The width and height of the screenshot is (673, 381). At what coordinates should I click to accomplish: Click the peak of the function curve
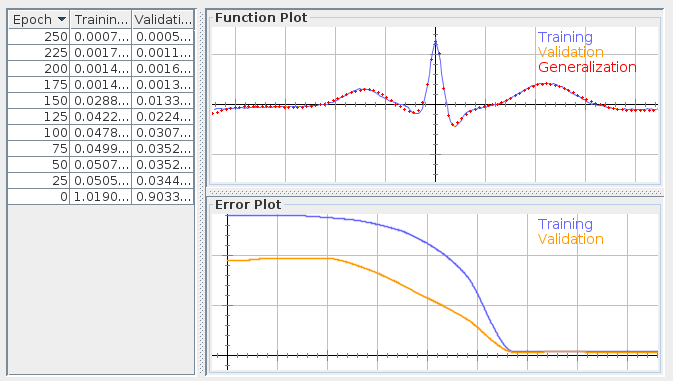coord(435,42)
